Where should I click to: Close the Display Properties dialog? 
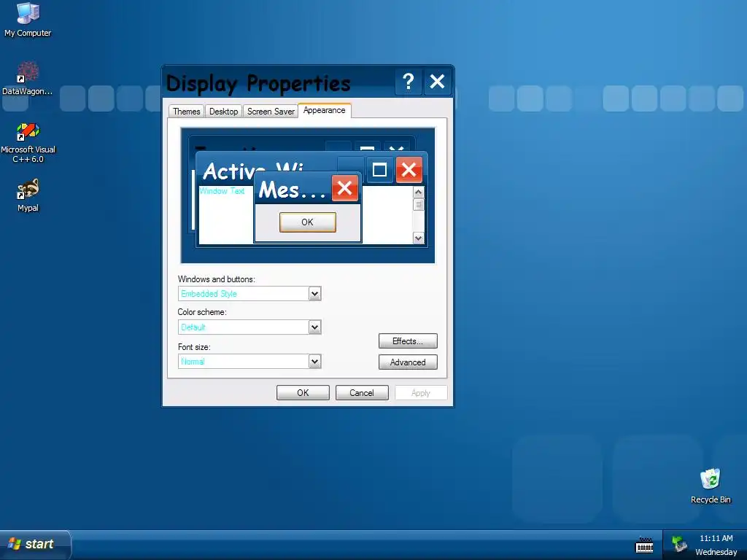click(x=438, y=82)
